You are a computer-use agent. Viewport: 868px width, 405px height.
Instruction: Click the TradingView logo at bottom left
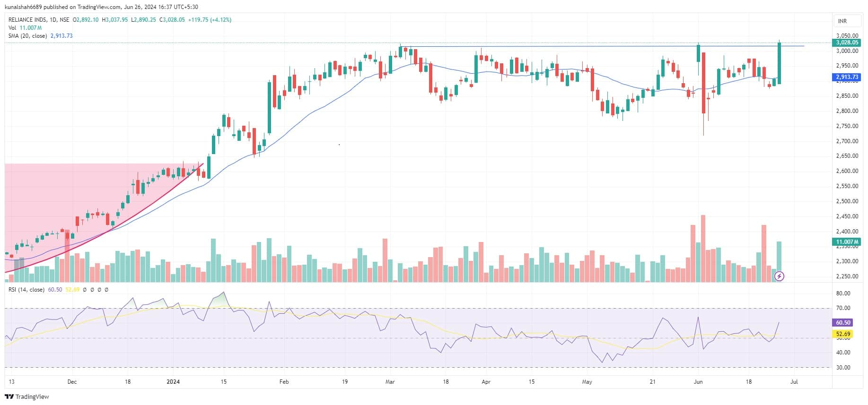(x=27, y=396)
